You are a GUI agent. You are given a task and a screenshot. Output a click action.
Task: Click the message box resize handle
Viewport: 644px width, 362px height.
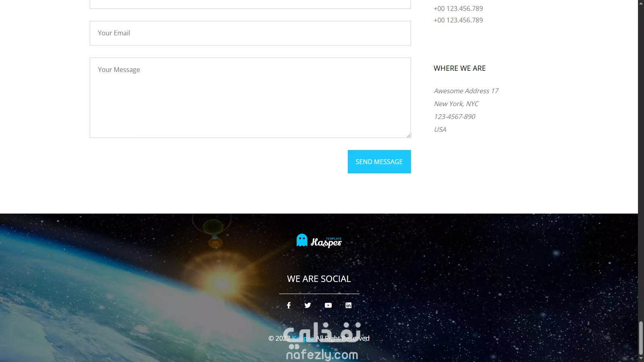409,136
